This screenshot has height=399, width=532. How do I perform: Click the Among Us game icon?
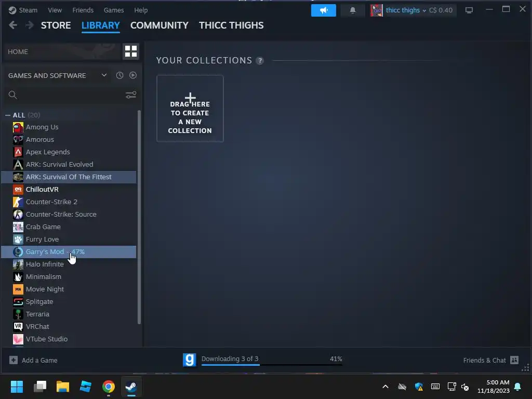click(x=18, y=127)
